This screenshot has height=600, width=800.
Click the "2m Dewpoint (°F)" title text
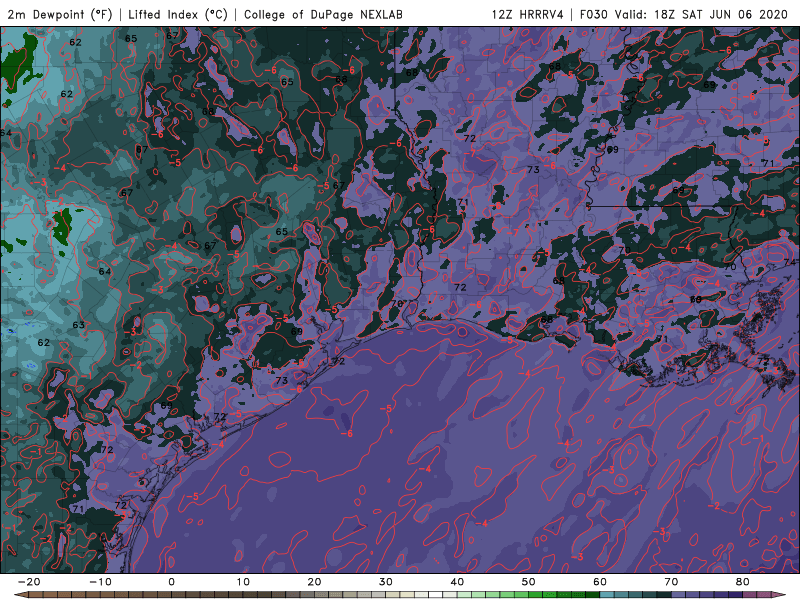click(x=60, y=14)
